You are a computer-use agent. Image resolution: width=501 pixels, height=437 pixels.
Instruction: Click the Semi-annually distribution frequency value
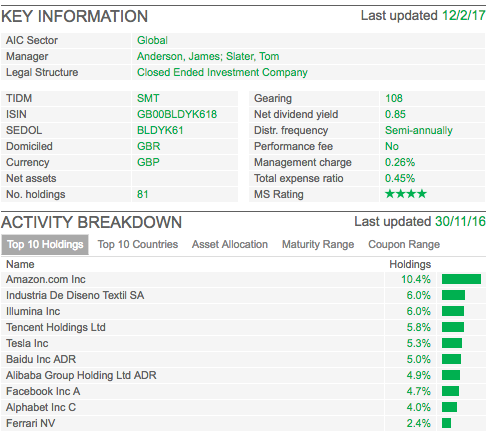(x=419, y=130)
